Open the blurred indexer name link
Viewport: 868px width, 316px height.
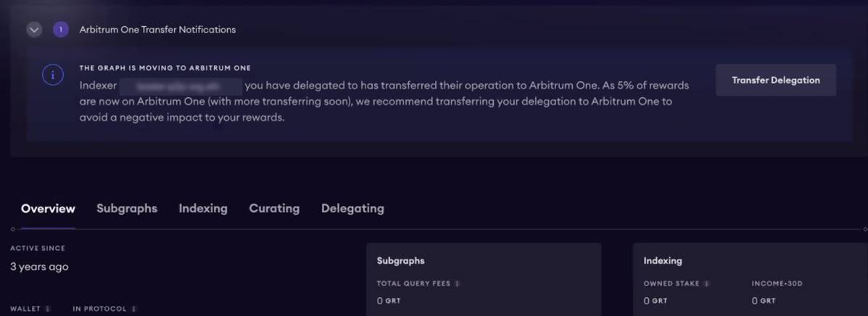point(181,86)
